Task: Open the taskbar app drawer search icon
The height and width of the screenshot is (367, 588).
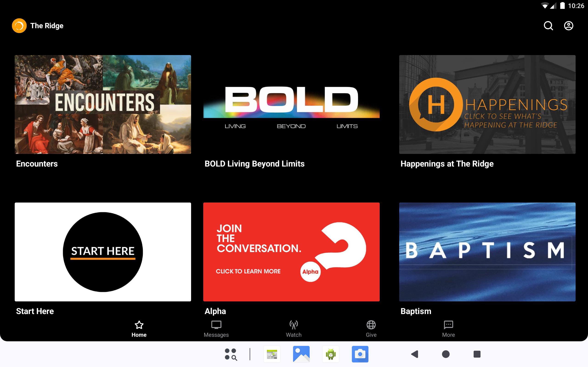Action: [x=231, y=354]
